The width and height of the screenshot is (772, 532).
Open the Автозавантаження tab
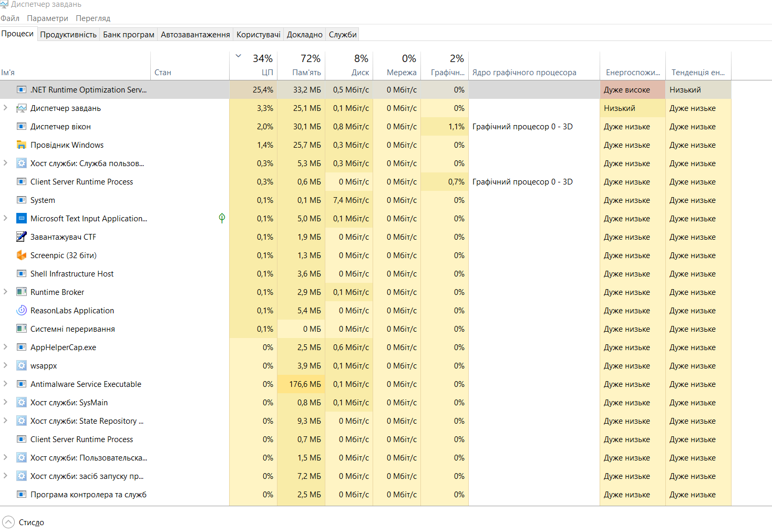tap(195, 35)
